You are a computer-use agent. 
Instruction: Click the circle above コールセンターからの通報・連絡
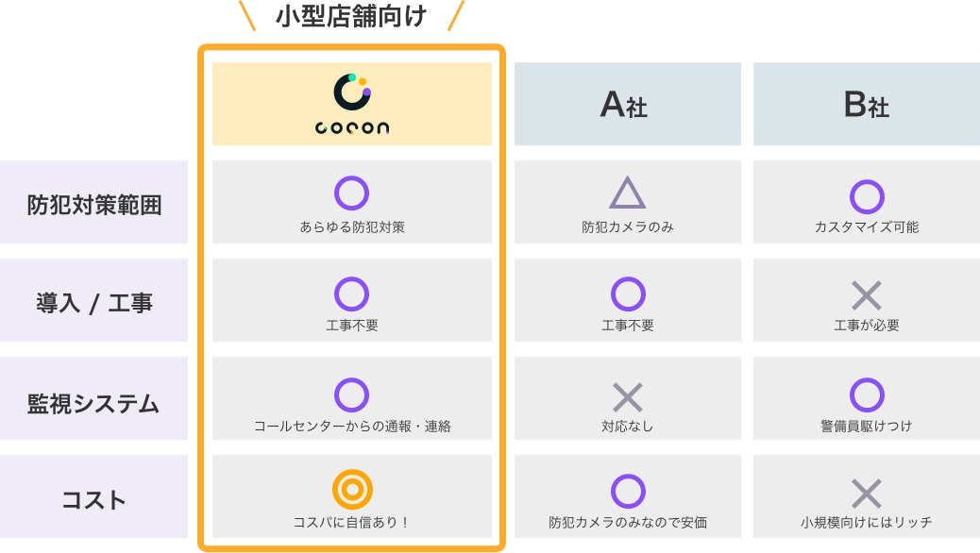[352, 394]
